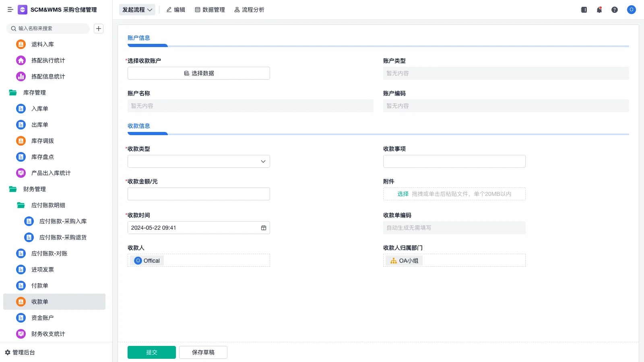Collapse 应付账款明细 folder
Image resolution: width=644 pixels, height=362 pixels.
21,205
